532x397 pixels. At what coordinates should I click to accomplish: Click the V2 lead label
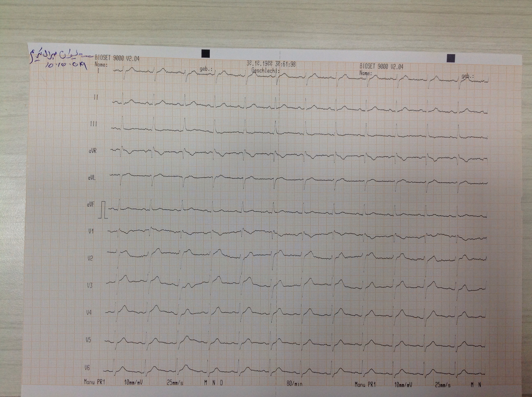coord(90,259)
